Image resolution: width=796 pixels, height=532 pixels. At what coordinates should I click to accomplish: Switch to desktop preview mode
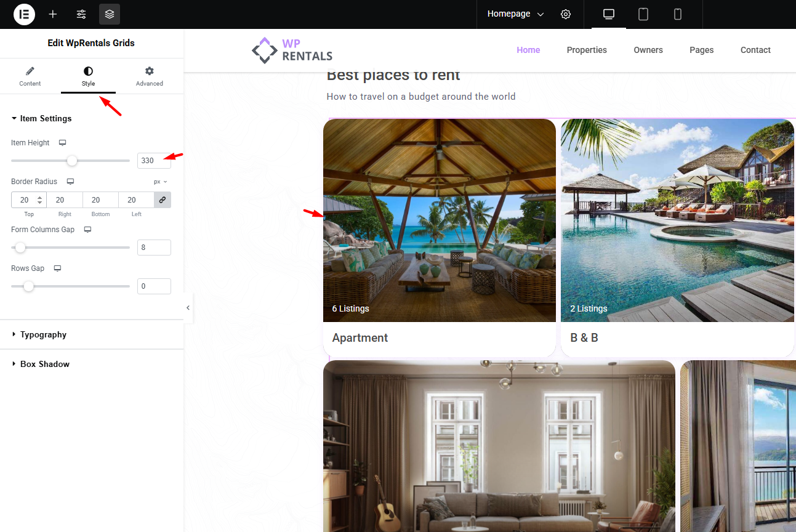[609, 14]
